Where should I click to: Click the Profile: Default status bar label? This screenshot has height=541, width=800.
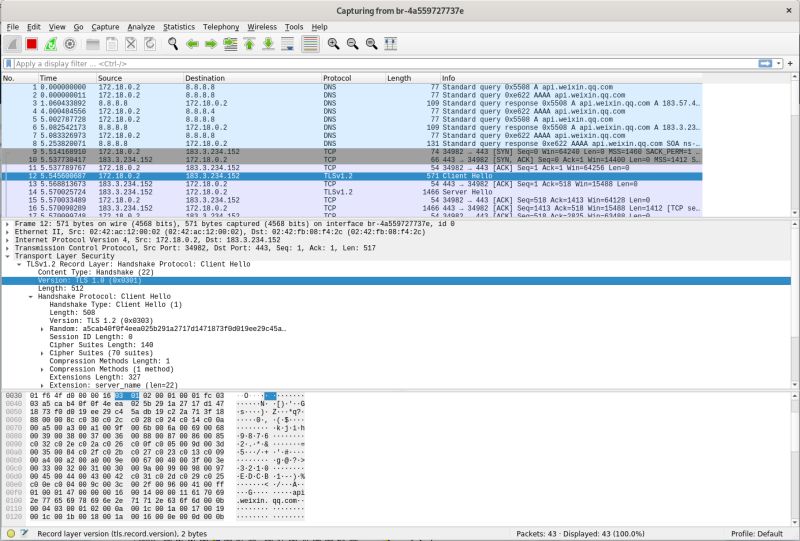tap(757, 534)
